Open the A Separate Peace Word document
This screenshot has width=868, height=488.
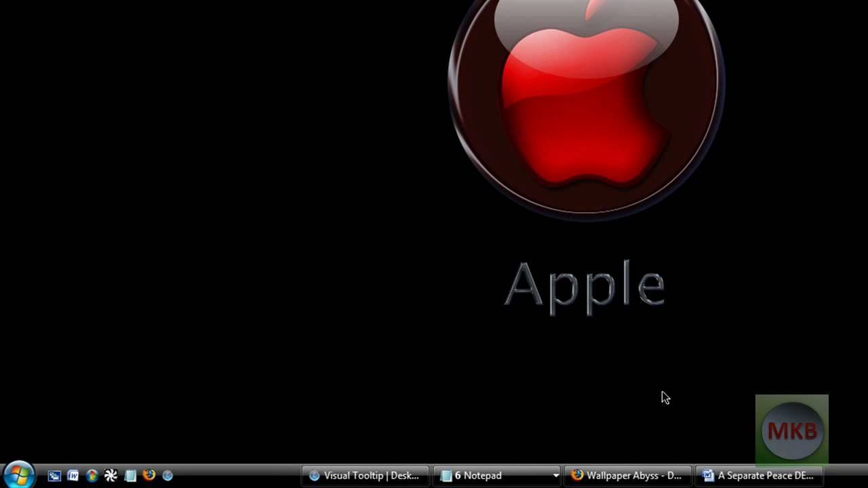click(759, 476)
